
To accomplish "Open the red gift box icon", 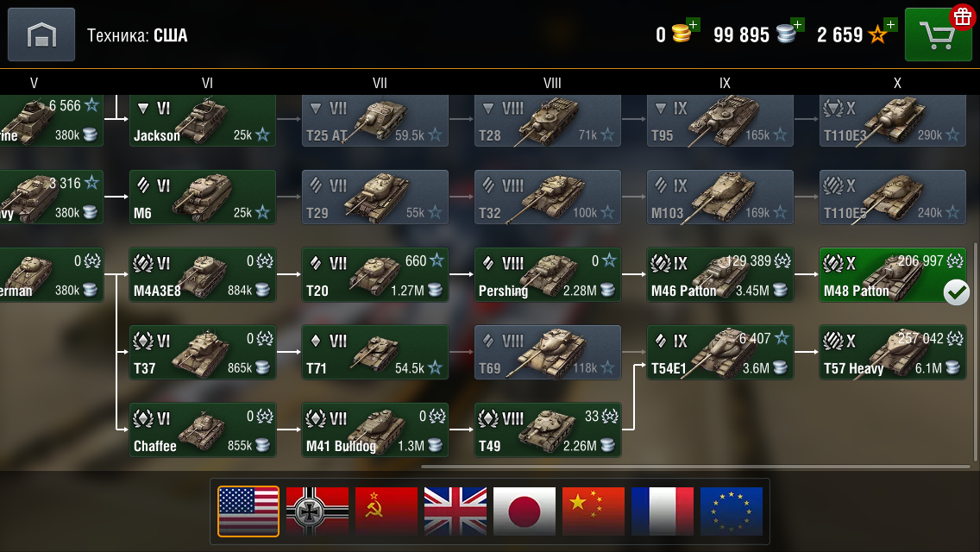I will (963, 16).
